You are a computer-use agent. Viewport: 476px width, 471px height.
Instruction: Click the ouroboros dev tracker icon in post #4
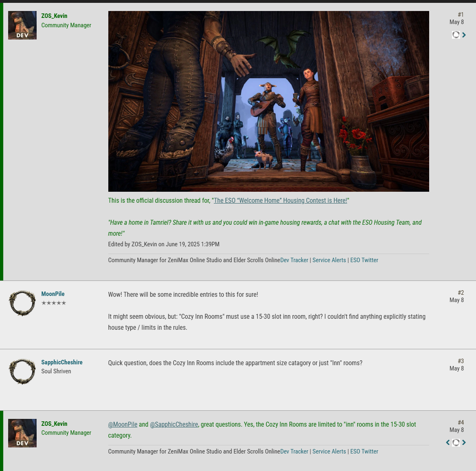point(456,443)
